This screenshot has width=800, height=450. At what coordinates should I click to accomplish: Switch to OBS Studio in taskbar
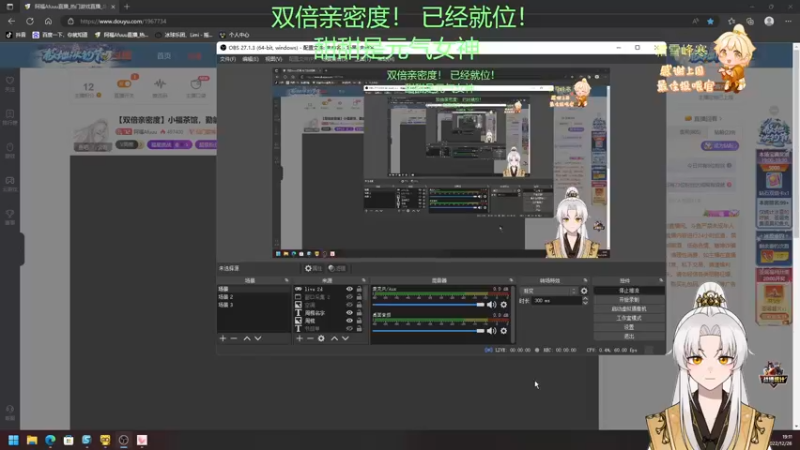(123, 440)
